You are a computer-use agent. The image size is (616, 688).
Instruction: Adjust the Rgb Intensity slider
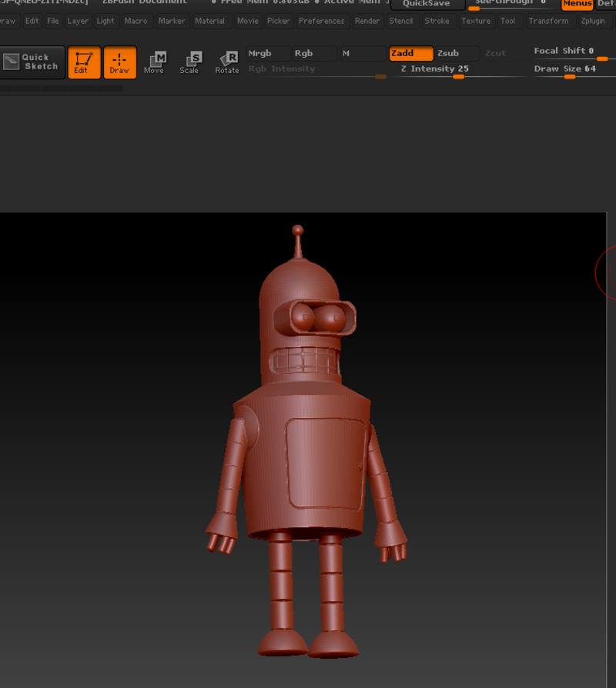point(317,71)
